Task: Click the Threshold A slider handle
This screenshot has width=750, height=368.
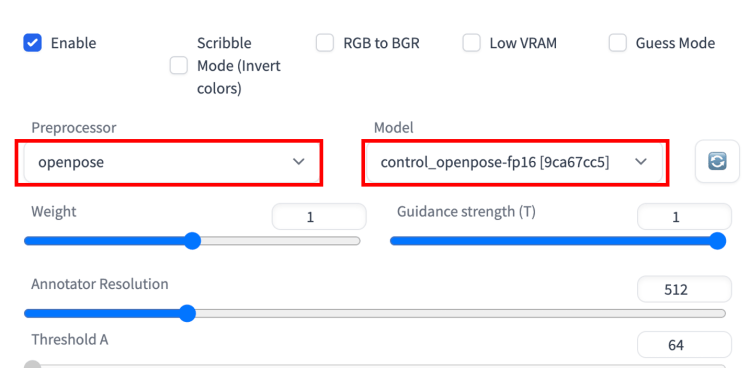Action: (33, 366)
